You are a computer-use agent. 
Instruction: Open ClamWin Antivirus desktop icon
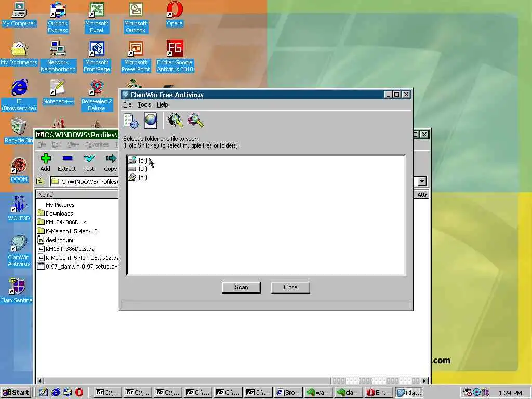point(19,251)
